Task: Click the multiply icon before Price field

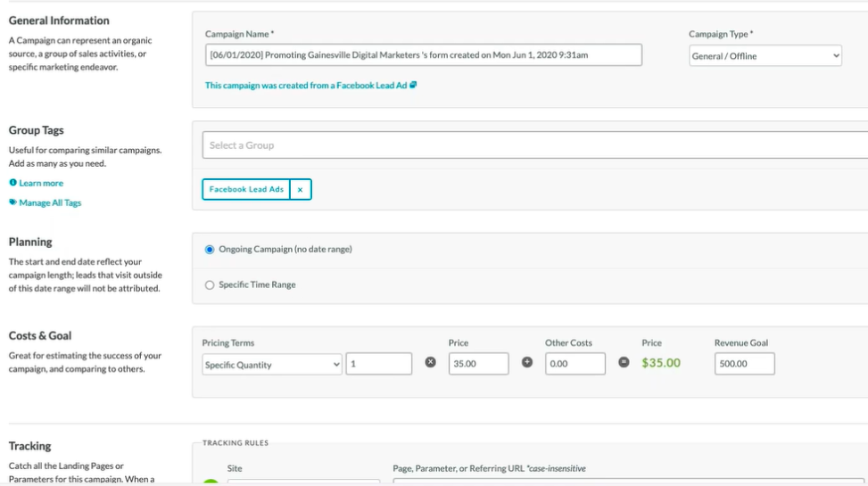Action: coord(430,363)
